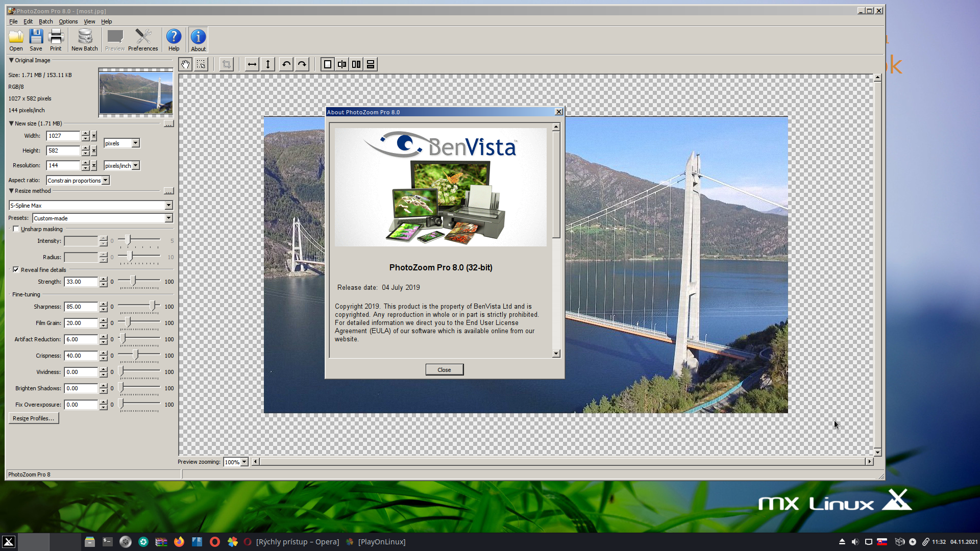Switch to stacked top-bottom preview view

coord(371,64)
